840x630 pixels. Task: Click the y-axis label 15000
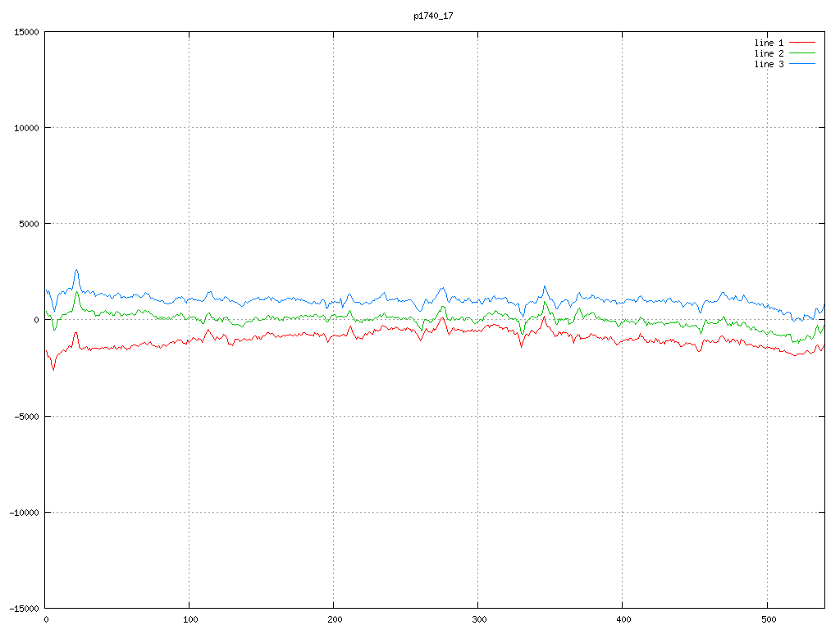tap(27, 32)
